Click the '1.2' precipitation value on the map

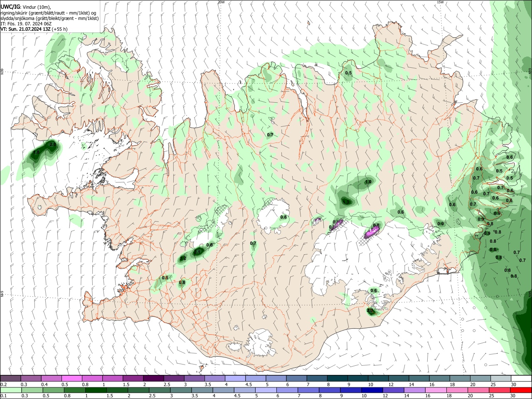point(183,259)
